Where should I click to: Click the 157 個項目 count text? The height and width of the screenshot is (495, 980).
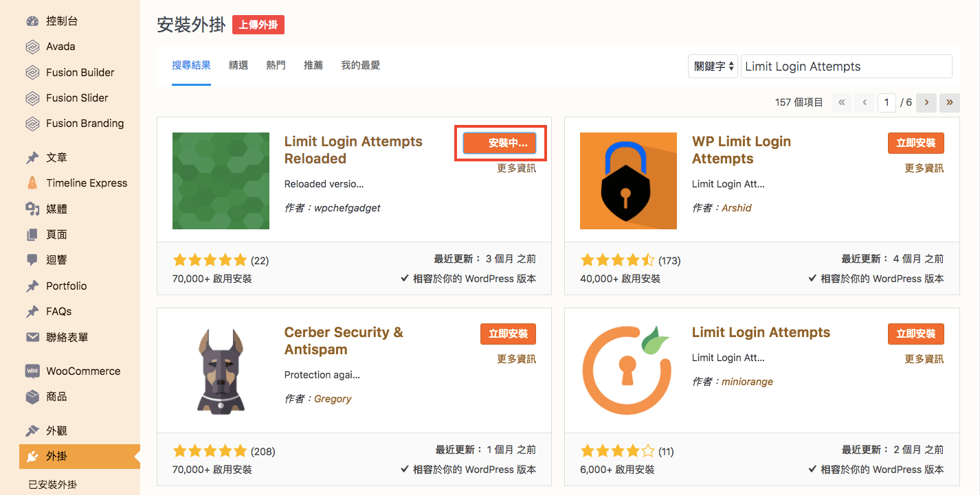tap(799, 102)
